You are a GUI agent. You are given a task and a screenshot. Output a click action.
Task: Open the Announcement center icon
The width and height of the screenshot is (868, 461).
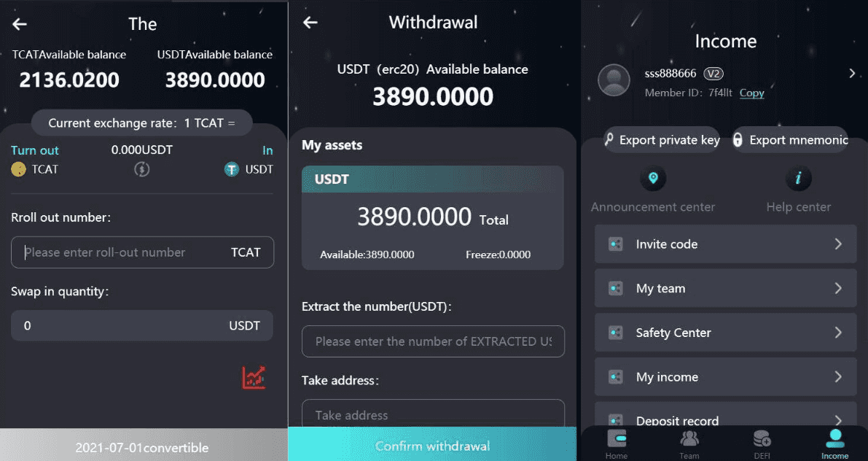(x=653, y=179)
